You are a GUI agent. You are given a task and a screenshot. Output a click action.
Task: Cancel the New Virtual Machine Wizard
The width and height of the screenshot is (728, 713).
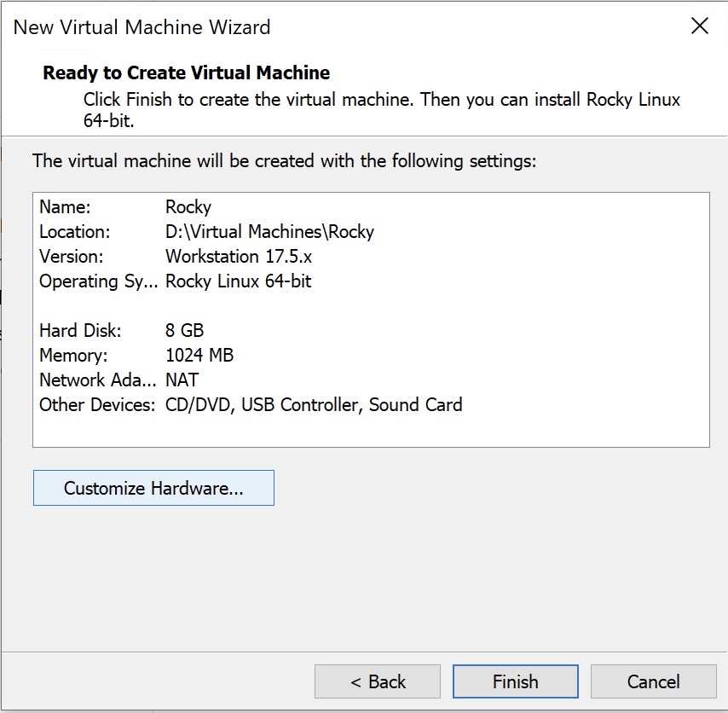(x=653, y=681)
